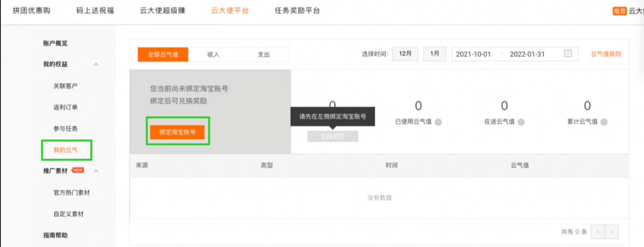The image size is (644, 247).
Task: Open 参与任务 in the sidebar
Action: pyautogui.click(x=65, y=129)
